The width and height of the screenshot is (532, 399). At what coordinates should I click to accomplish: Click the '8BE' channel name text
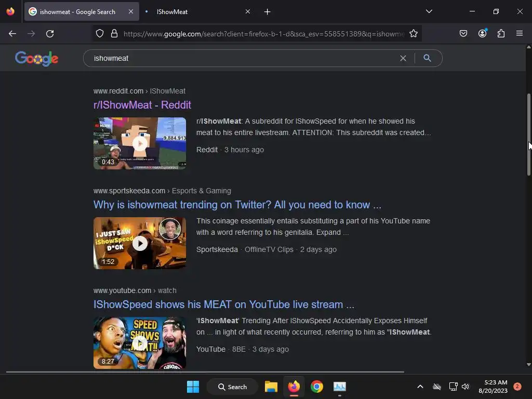(x=239, y=349)
